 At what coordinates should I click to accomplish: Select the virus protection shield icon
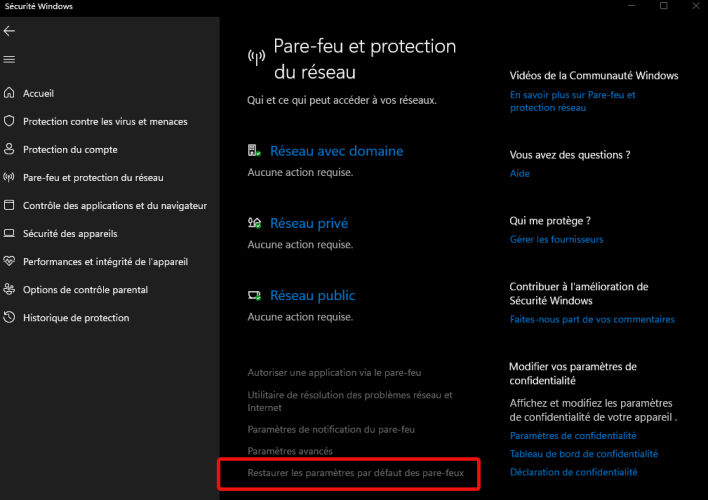[x=9, y=121]
